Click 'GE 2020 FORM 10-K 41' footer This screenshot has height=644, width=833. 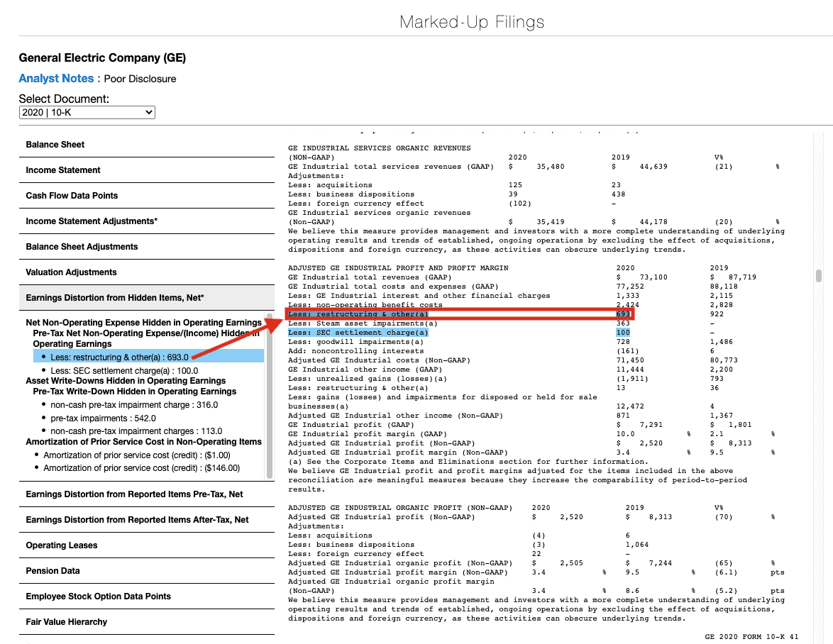[x=751, y=637]
